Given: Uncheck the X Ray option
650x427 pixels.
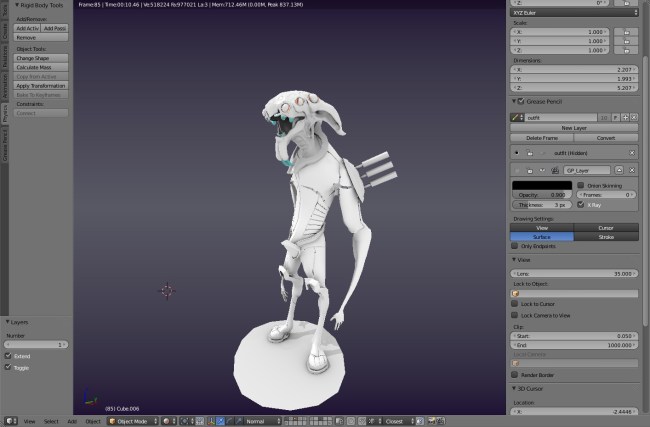Looking at the screenshot, I should 581,204.
